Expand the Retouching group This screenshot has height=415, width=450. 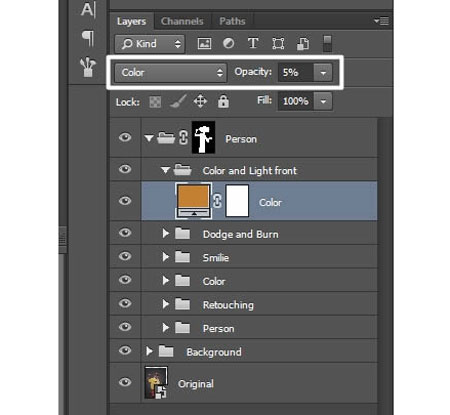click(165, 304)
